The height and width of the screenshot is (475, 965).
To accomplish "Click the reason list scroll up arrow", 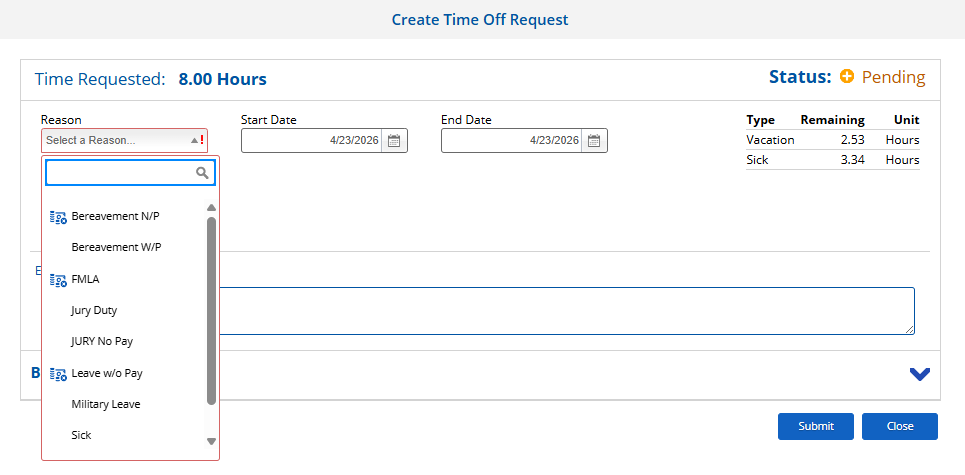I will click(x=212, y=208).
